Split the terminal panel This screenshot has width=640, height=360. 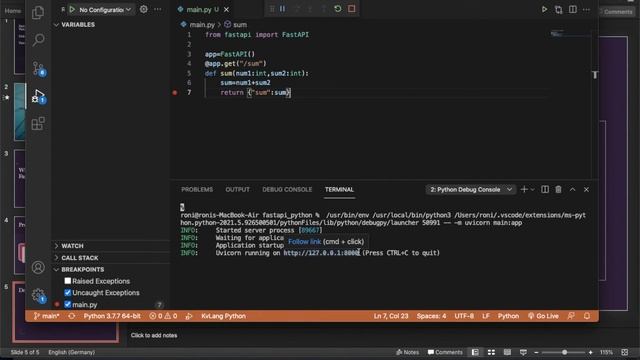pyautogui.click(x=545, y=189)
